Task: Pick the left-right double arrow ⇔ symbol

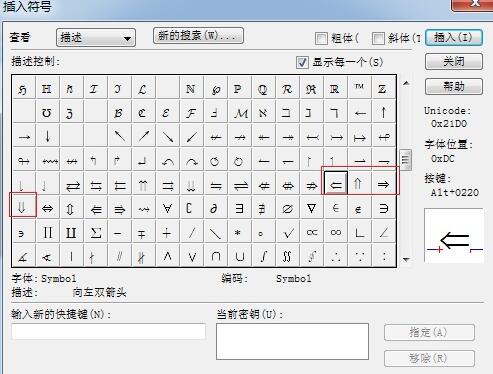Action: point(47,208)
